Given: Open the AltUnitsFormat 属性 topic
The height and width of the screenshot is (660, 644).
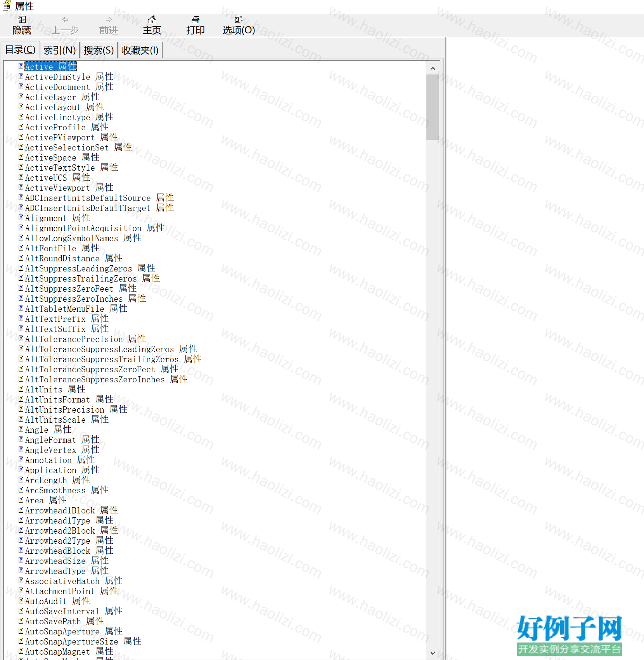Looking at the screenshot, I should 69,399.
